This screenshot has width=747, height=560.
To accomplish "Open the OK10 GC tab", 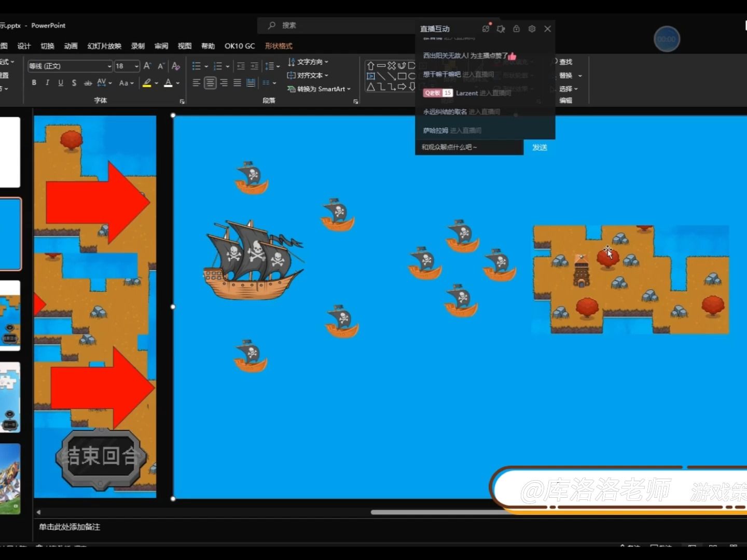I will coord(240,46).
